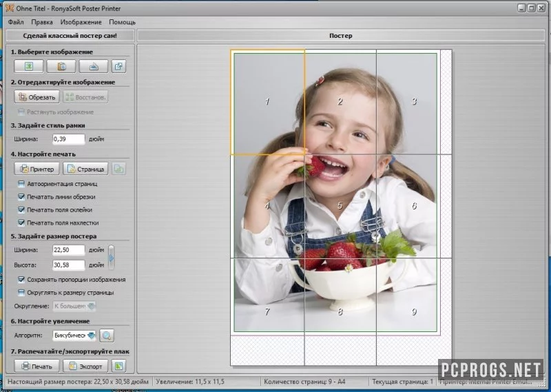Select poster page 7 in preview
551x392 pixels.
click(x=267, y=312)
